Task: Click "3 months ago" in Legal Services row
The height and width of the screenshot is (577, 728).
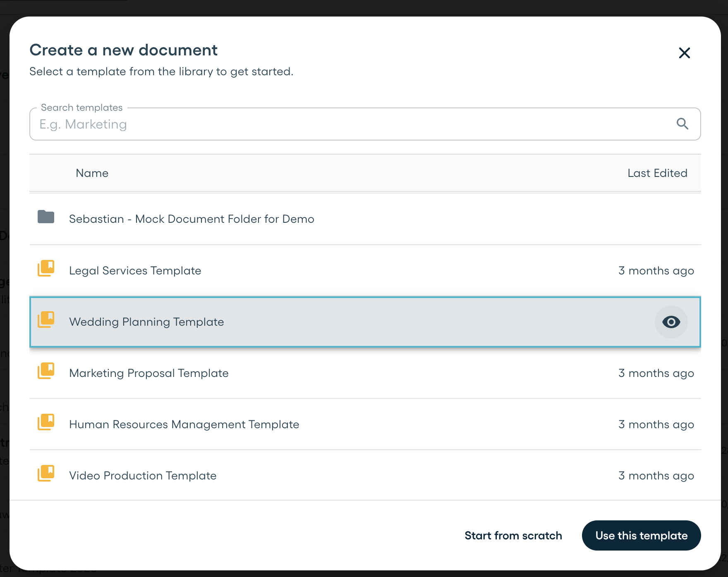Action: point(656,271)
